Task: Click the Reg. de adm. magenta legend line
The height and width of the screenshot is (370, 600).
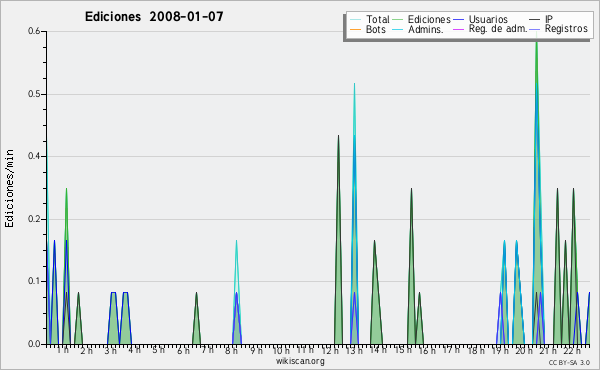Action: point(458,29)
